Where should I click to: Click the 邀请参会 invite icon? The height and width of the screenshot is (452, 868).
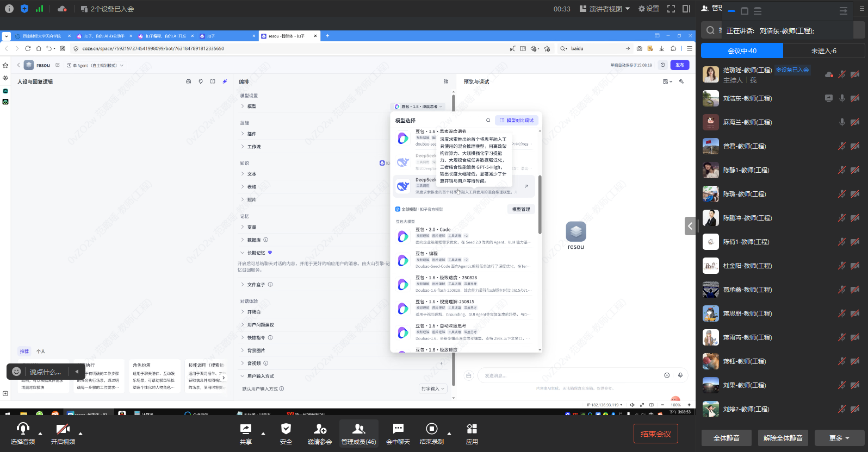click(320, 429)
